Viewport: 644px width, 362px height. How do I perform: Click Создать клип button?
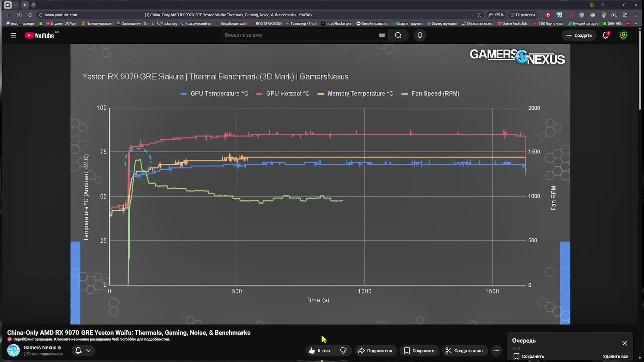tap(464, 351)
